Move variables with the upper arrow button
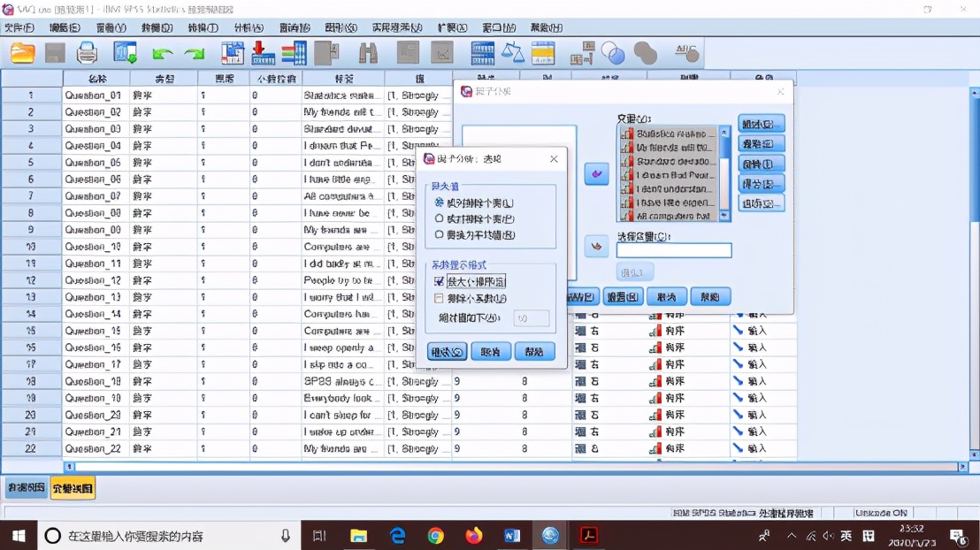980x550 pixels. click(x=596, y=174)
